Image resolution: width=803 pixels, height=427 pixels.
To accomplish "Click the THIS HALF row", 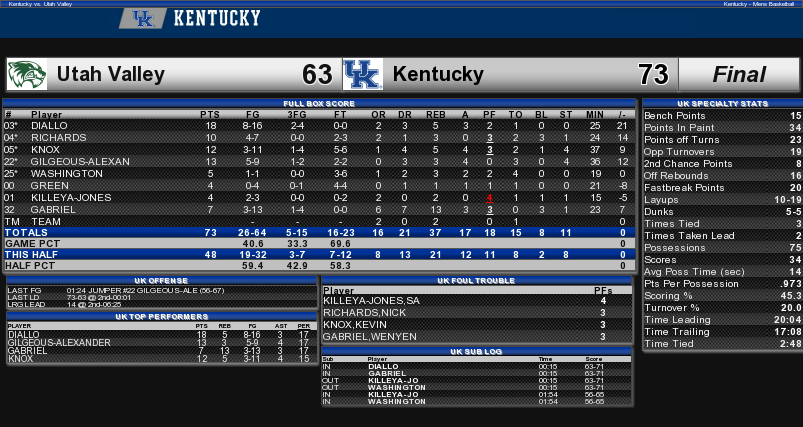I will pos(319,254).
